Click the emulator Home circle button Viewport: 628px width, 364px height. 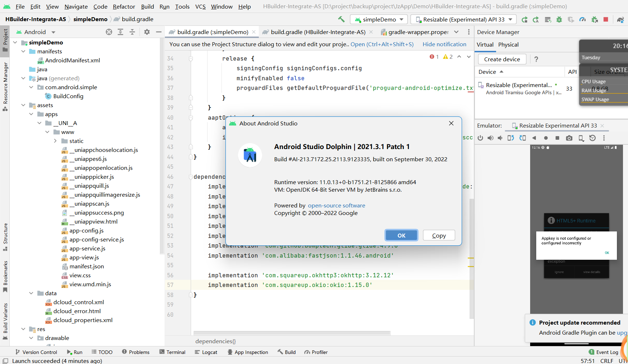pyautogui.click(x=546, y=138)
